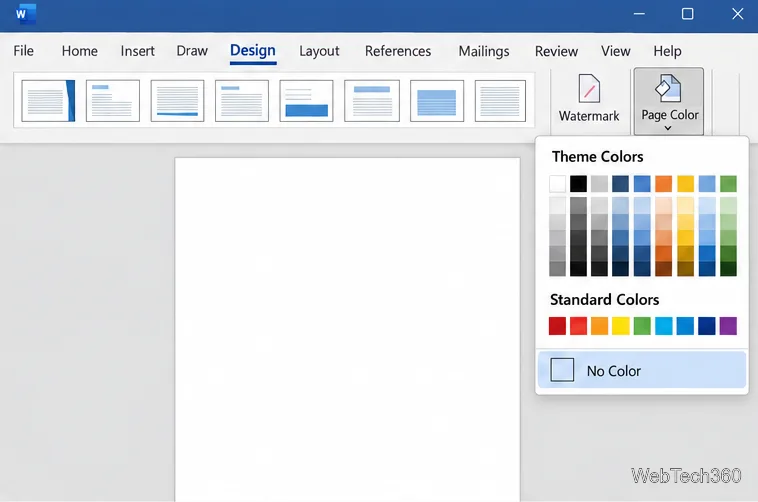Select green standard color
This screenshot has width=758, height=502.
(642, 326)
